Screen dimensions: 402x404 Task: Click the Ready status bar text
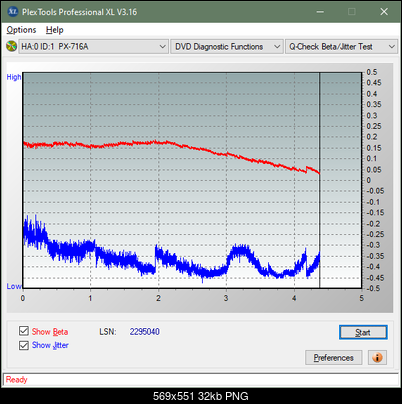[16, 380]
